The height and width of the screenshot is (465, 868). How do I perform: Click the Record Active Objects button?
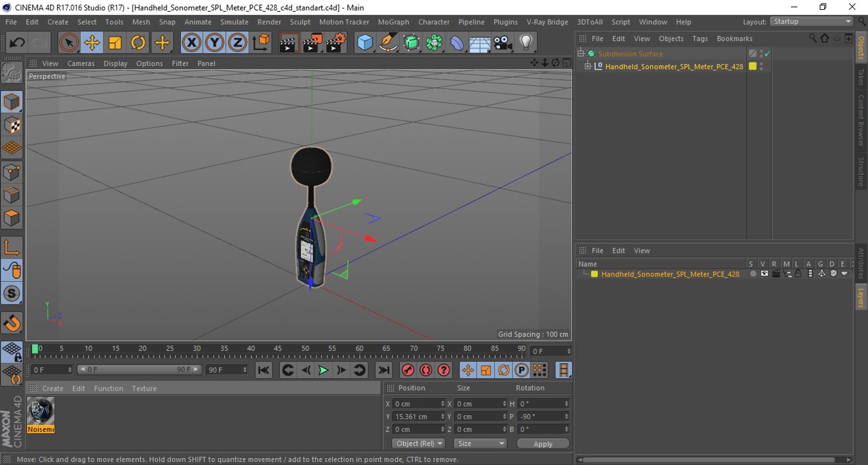pyautogui.click(x=408, y=370)
